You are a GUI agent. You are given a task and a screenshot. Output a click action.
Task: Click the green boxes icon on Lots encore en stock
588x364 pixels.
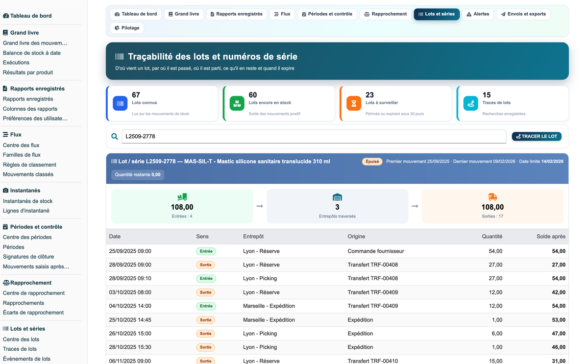click(237, 103)
